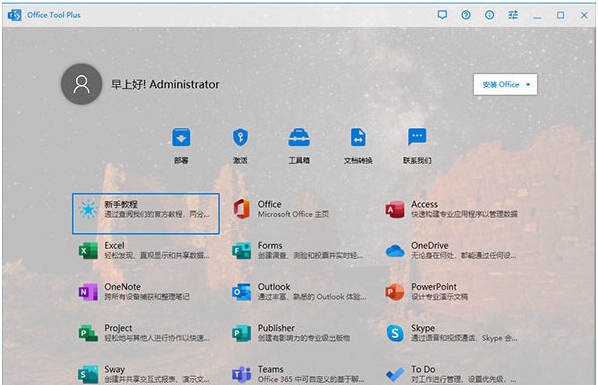Click the Publisher app icon
The image size is (598, 385).
click(241, 333)
